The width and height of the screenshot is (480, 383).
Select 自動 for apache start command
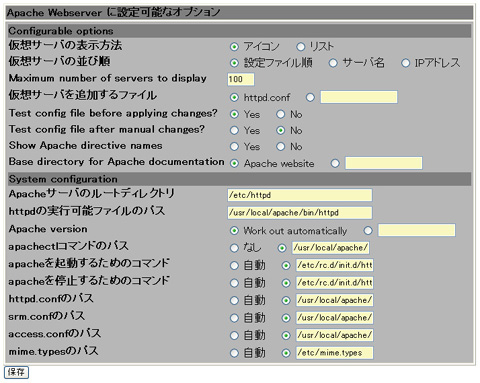[234, 266]
